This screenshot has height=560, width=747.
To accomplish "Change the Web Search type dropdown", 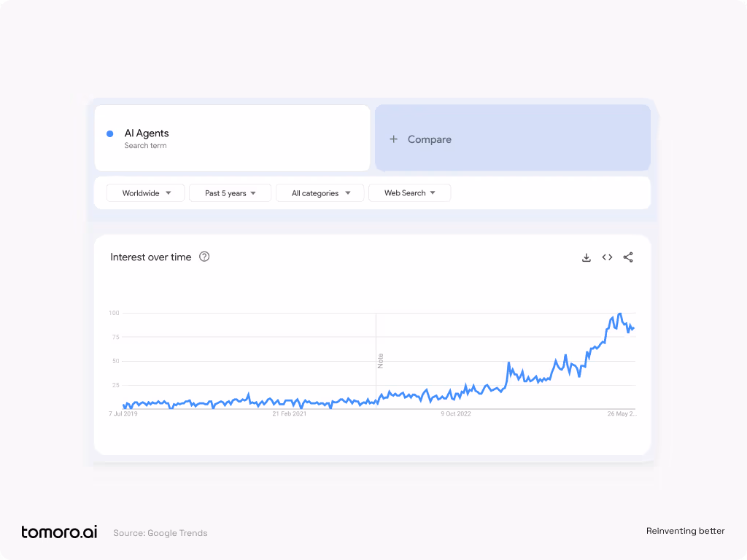I will [x=409, y=193].
